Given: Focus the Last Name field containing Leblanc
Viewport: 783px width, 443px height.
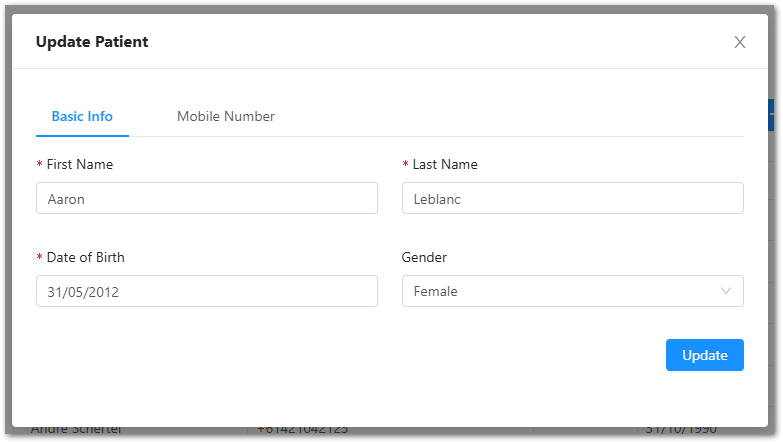Looking at the screenshot, I should tap(572, 198).
